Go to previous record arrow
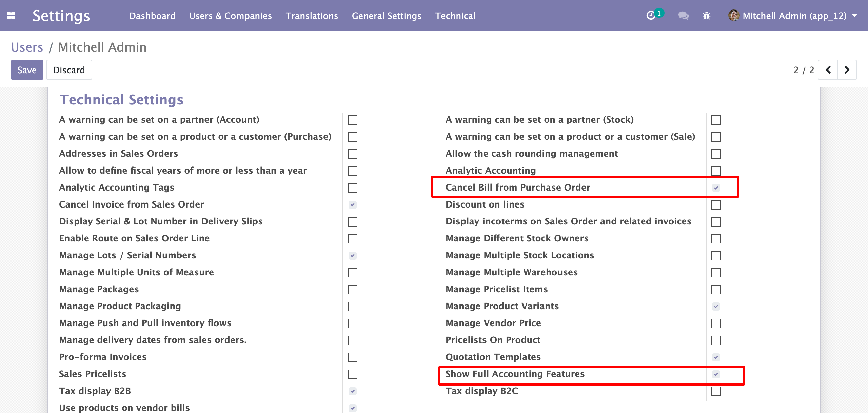Screen dimensions: 868x413 tap(828, 70)
